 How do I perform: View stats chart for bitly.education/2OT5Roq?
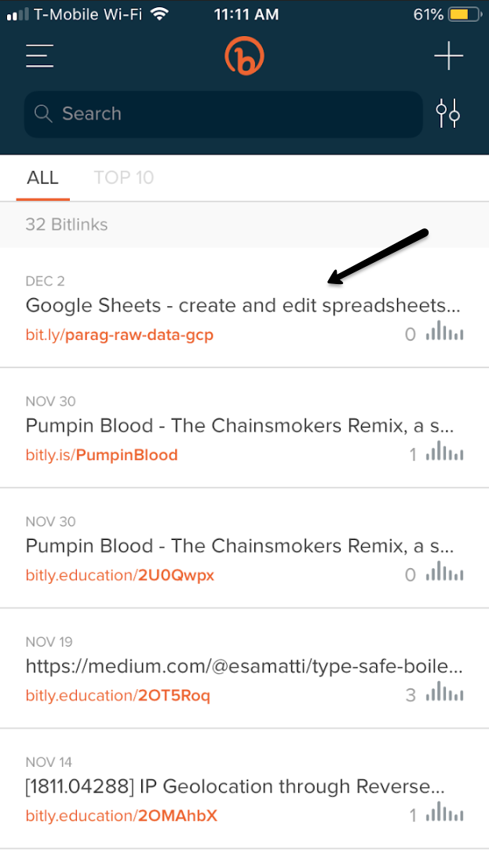tap(445, 691)
